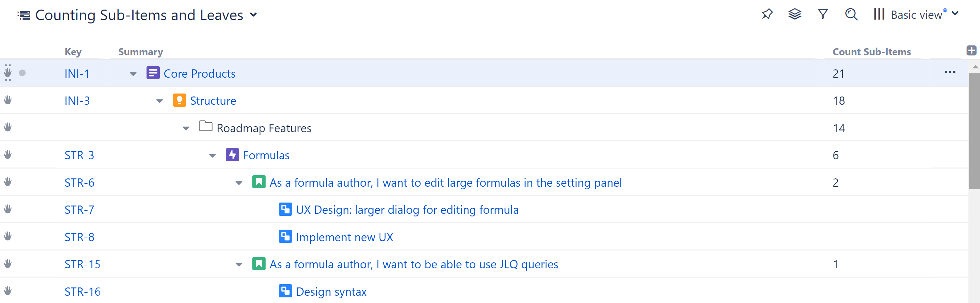
Task: Open the row actions menu for INI-1
Action: click(950, 72)
